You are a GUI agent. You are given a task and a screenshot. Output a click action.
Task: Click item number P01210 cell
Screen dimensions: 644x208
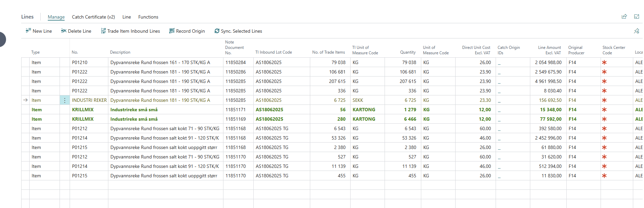[x=80, y=62]
